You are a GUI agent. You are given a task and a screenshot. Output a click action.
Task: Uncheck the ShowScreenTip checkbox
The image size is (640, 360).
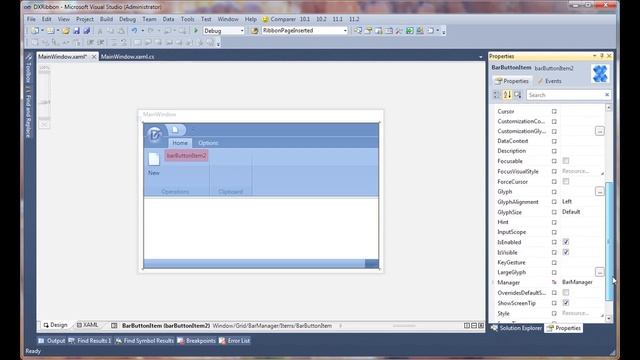[566, 303]
